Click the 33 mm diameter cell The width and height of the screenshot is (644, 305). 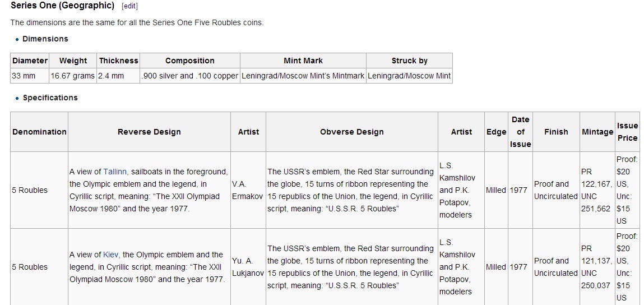coord(30,76)
